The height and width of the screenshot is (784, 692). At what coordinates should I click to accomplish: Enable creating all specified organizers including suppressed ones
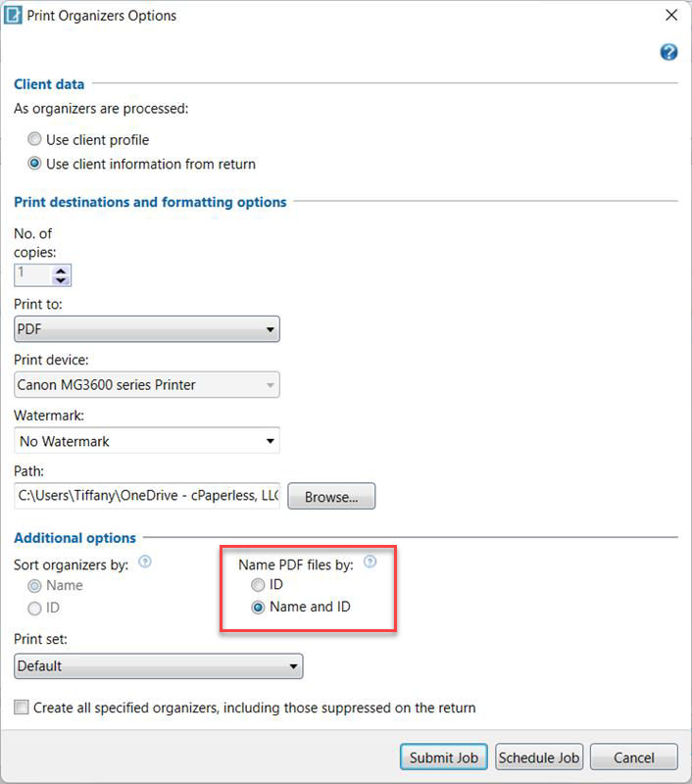(x=21, y=707)
